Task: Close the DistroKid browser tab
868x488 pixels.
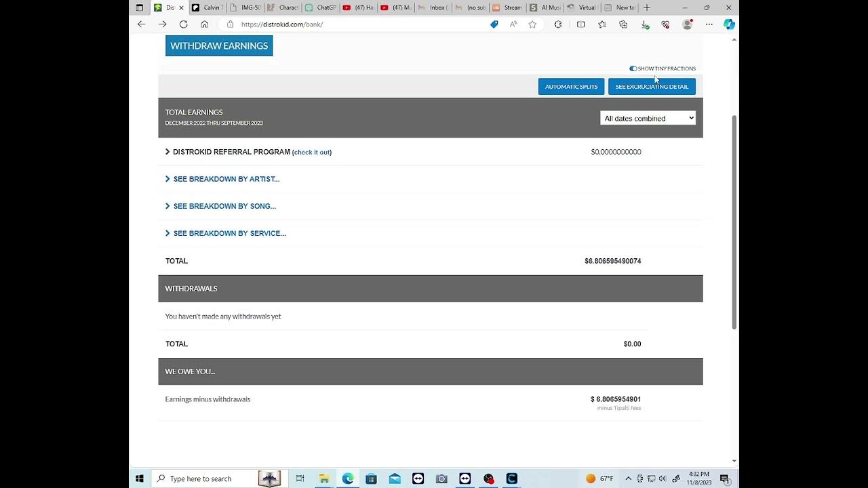Action: coord(181,7)
